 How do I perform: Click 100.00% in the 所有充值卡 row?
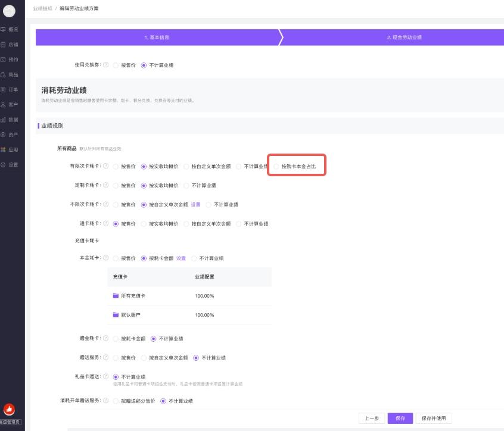tap(204, 296)
